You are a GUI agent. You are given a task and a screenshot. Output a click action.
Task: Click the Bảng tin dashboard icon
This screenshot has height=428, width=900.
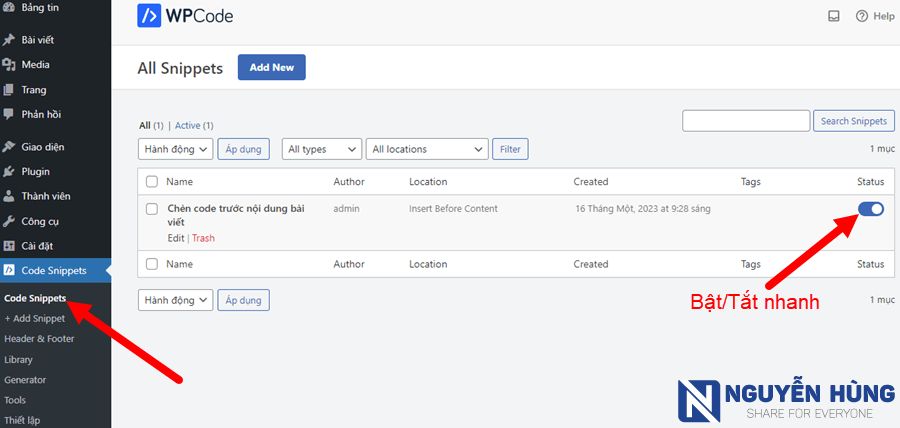9,8
